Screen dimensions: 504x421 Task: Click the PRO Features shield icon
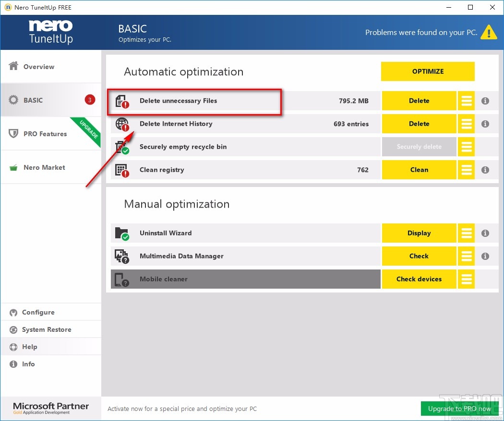(13, 133)
